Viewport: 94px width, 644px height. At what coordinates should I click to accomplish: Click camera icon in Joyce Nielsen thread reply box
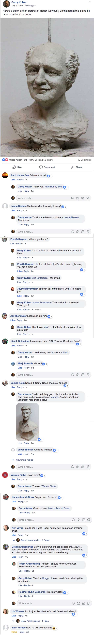point(78,232)
